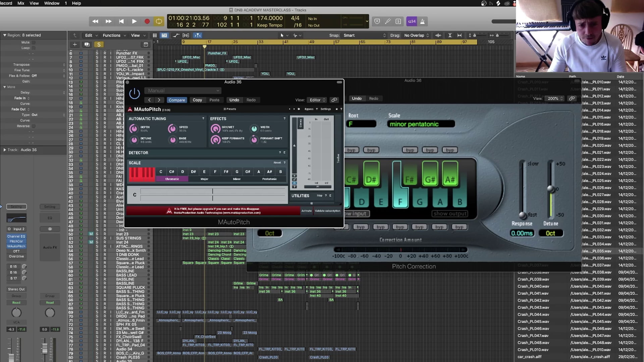This screenshot has height=362, width=644.
Task: Open the Window menu in menu bar
Action: (x=52, y=3)
